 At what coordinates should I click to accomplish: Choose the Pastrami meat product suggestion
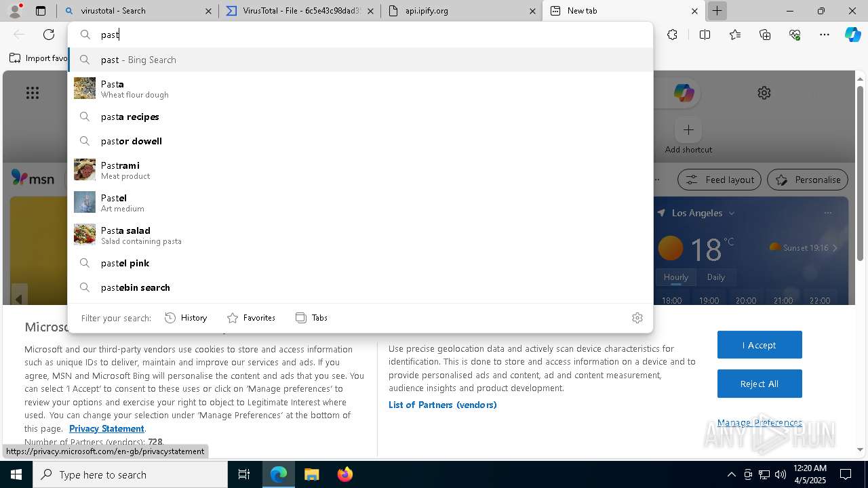pos(360,170)
